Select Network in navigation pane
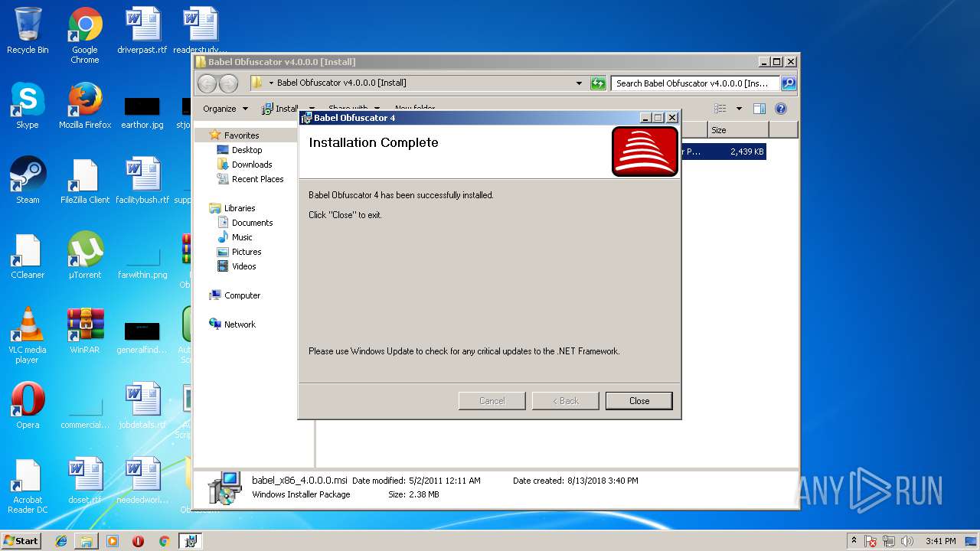Viewport: 980px width, 551px height. pos(240,324)
